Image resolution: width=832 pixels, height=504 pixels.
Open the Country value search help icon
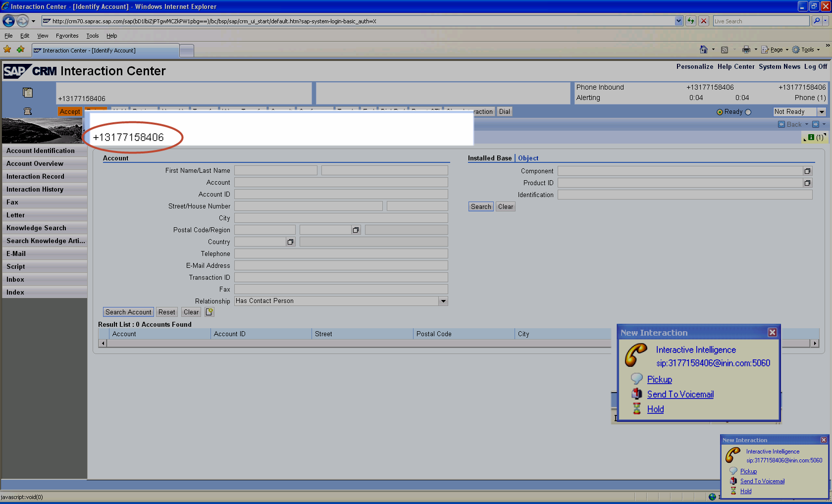[291, 241]
